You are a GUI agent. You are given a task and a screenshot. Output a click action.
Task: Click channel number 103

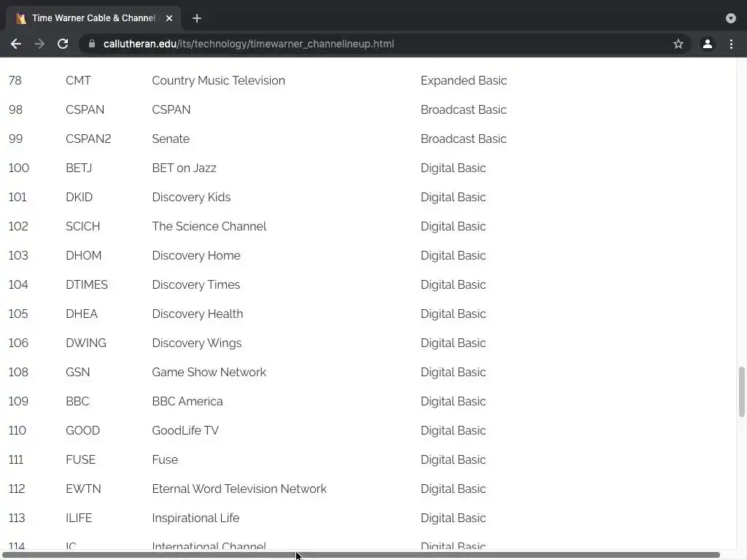click(18, 255)
